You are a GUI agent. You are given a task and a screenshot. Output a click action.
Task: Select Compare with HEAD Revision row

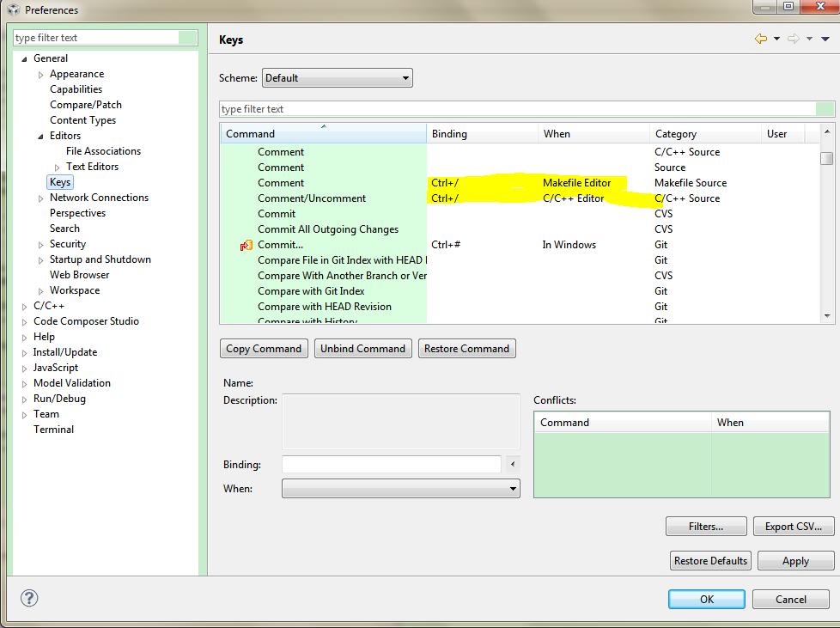(x=520, y=307)
